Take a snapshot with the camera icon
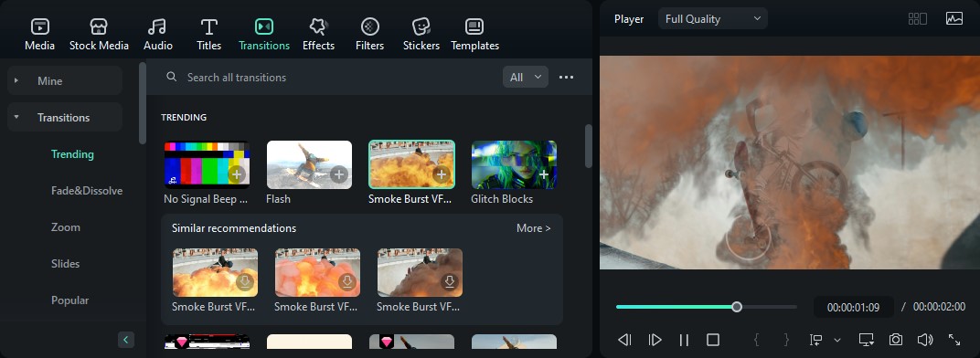 pyautogui.click(x=896, y=340)
